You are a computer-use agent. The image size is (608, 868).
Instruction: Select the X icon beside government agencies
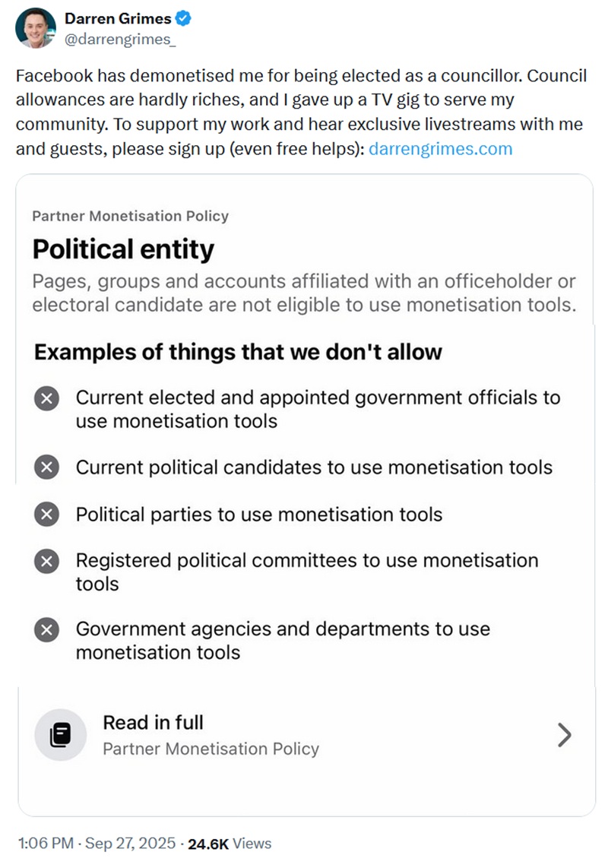(46, 629)
